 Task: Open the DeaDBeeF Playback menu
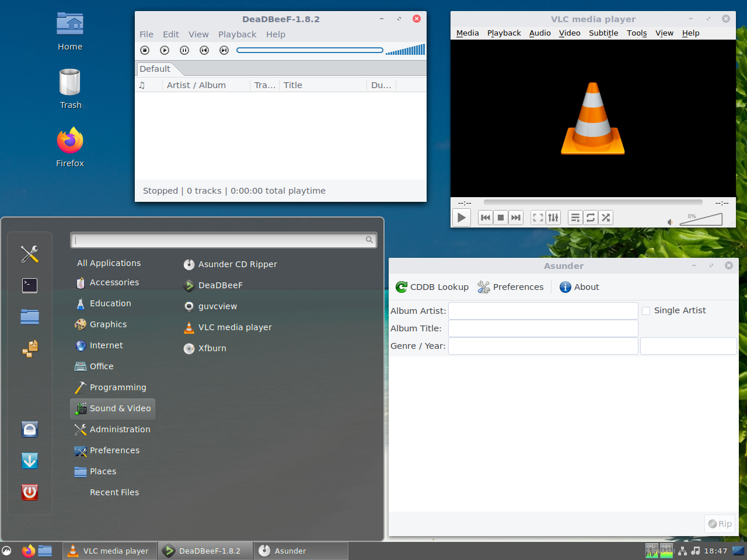pyautogui.click(x=238, y=34)
